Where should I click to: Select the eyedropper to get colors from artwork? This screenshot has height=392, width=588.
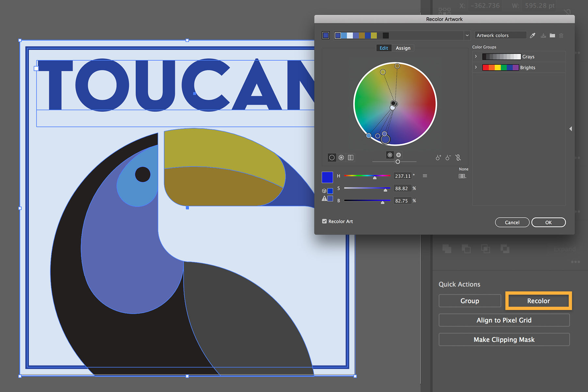pos(533,35)
